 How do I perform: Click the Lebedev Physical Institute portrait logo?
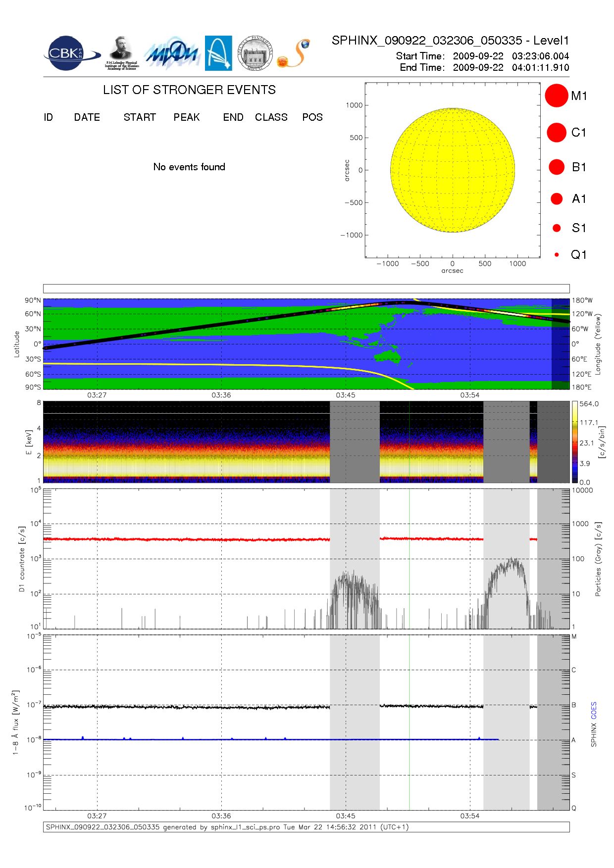coord(122,53)
